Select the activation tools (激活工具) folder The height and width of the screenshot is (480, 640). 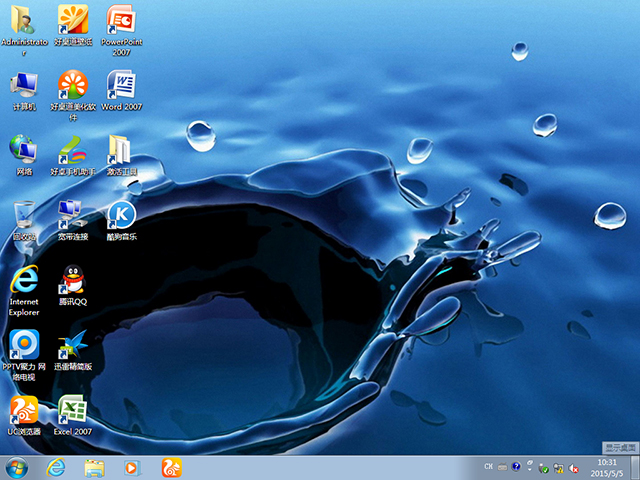(121, 151)
